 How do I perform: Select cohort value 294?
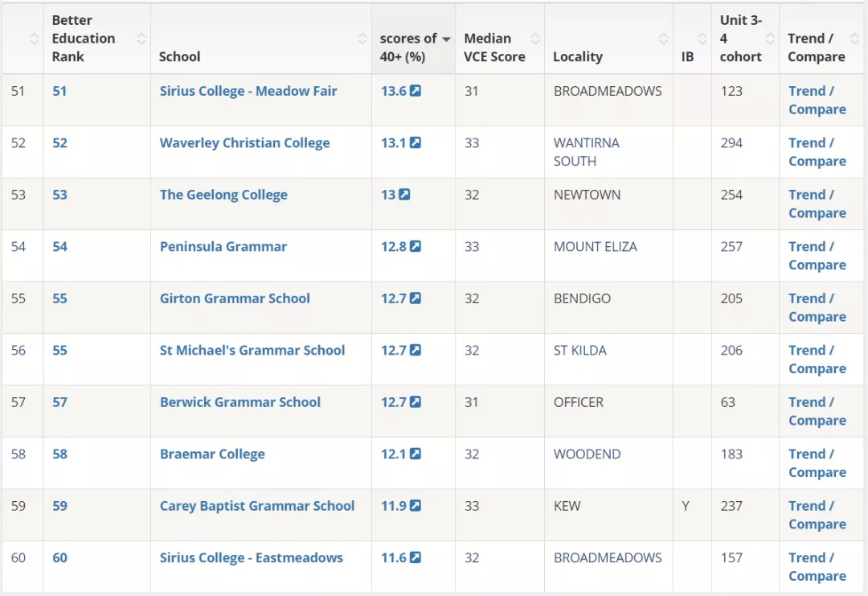731,143
